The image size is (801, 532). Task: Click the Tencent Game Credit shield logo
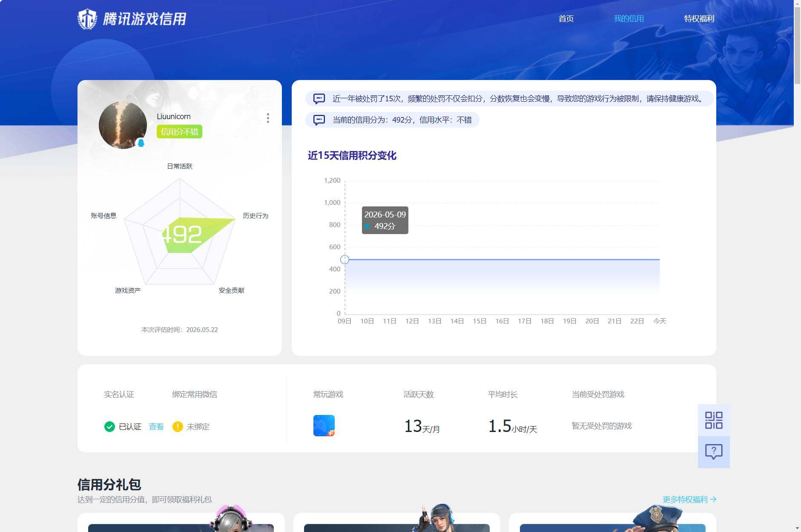pyautogui.click(x=87, y=19)
